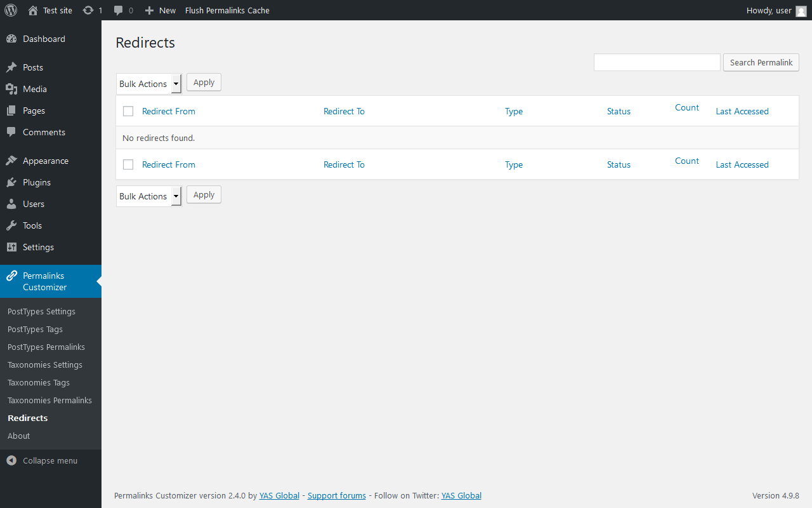The height and width of the screenshot is (508, 812).
Task: Open the top Bulk Actions dropdown
Action: click(x=149, y=84)
